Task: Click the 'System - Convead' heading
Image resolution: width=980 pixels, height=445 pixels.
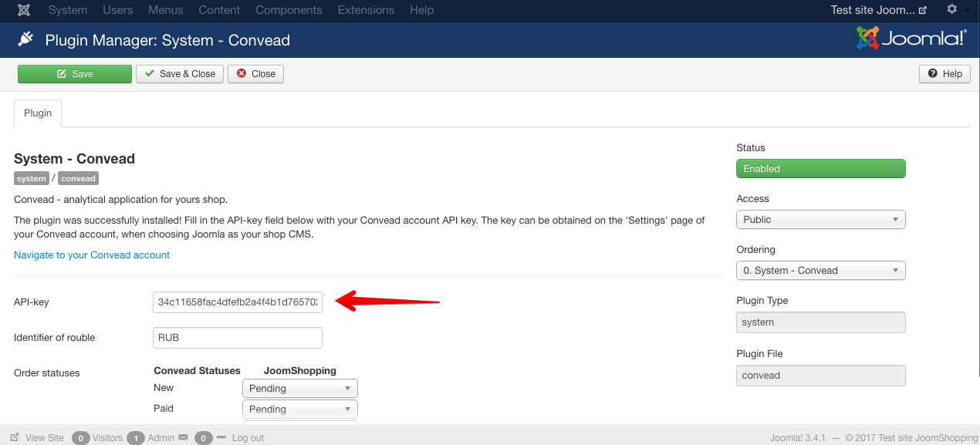Action: [74, 159]
